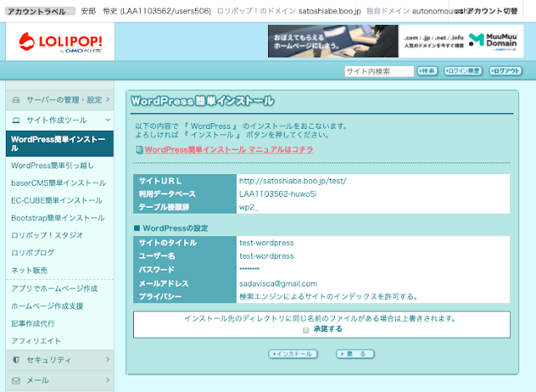Screen dimensions: 536x392
Task: Select WordPress簡単引っ越し in sidebar
Action: coord(54,166)
